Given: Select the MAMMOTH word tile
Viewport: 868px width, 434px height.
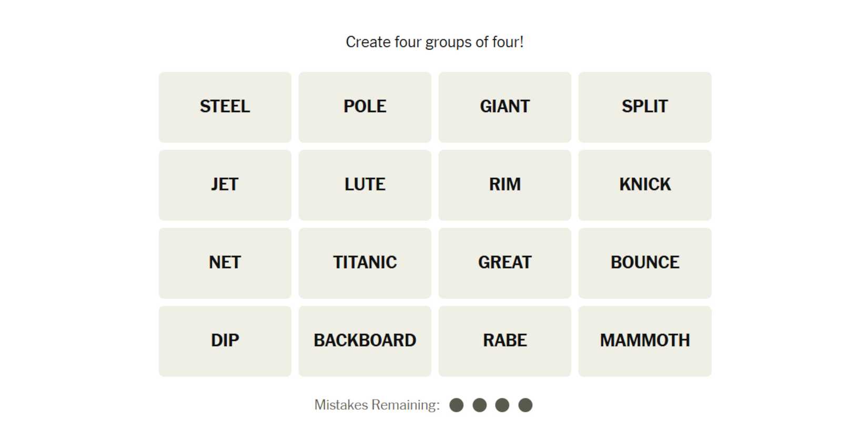Looking at the screenshot, I should click(644, 340).
